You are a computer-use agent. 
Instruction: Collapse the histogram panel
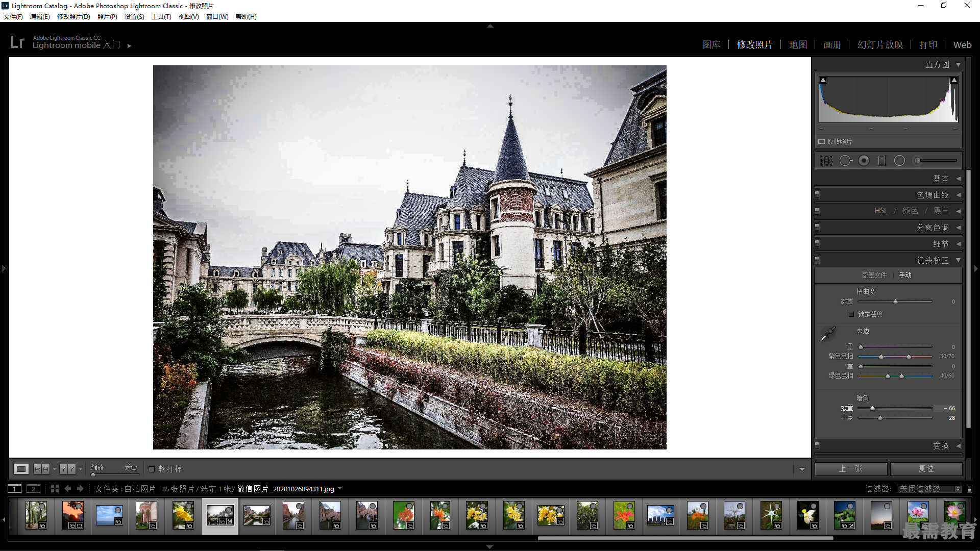coord(958,65)
